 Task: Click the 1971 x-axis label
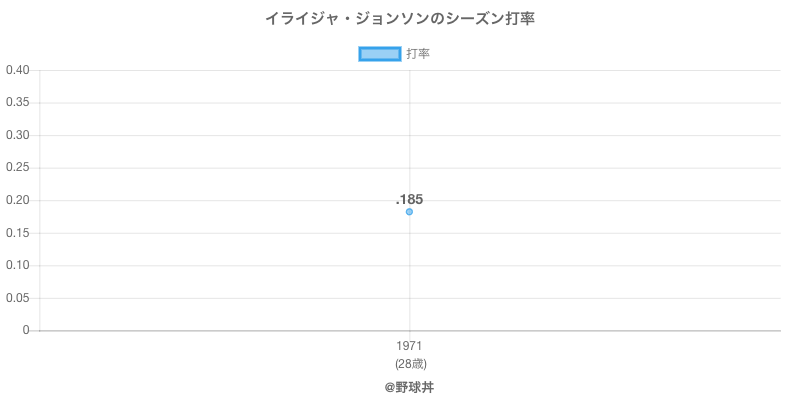pyautogui.click(x=409, y=346)
